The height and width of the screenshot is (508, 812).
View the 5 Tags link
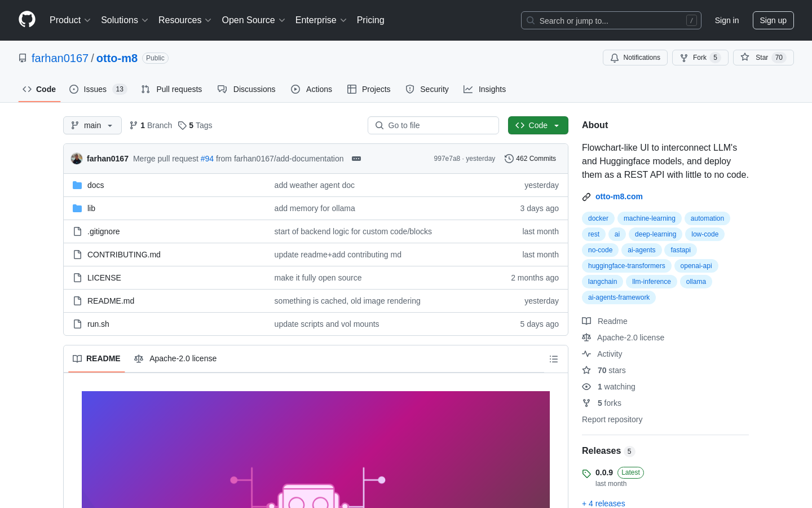click(195, 125)
